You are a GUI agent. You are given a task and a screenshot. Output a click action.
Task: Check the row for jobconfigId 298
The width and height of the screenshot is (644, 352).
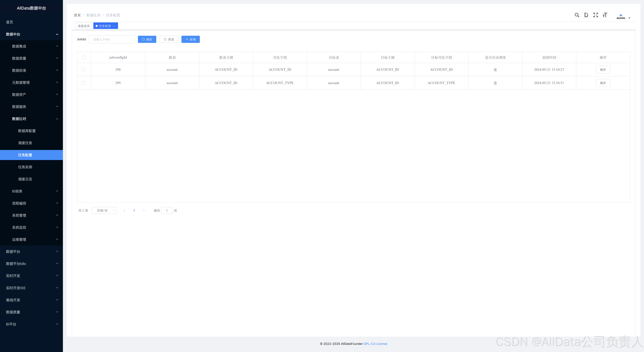[84, 70]
